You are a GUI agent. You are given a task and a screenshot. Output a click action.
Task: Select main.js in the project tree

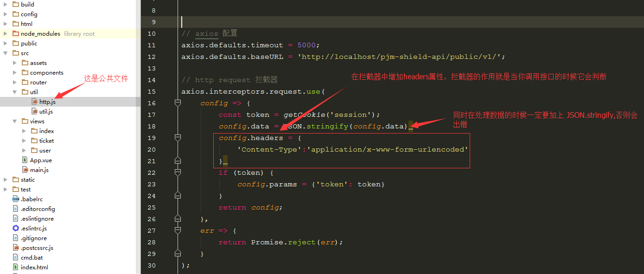pyautogui.click(x=39, y=170)
